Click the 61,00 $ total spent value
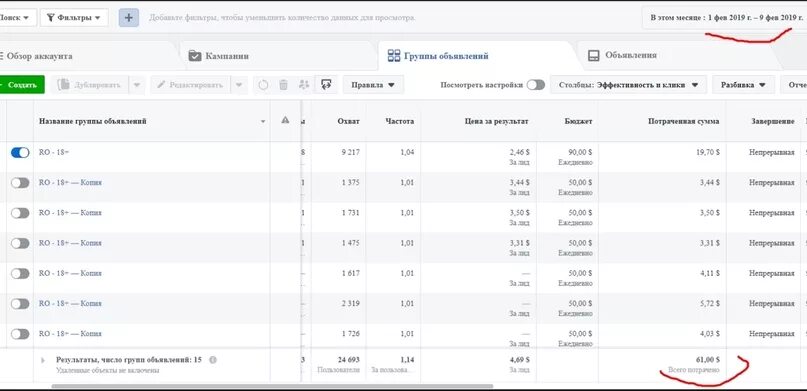The image size is (807, 391). click(x=707, y=360)
